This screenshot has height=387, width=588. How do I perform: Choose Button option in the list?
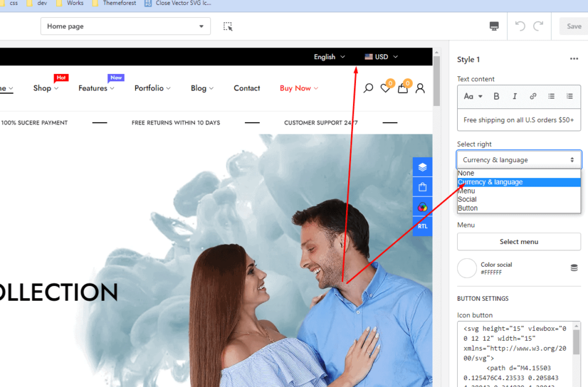tap(468, 208)
